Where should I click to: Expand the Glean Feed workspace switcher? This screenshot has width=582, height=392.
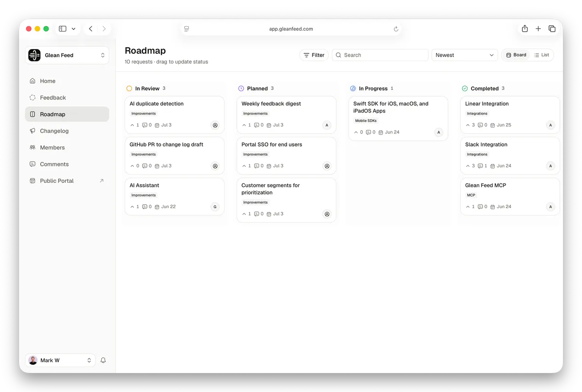(67, 55)
